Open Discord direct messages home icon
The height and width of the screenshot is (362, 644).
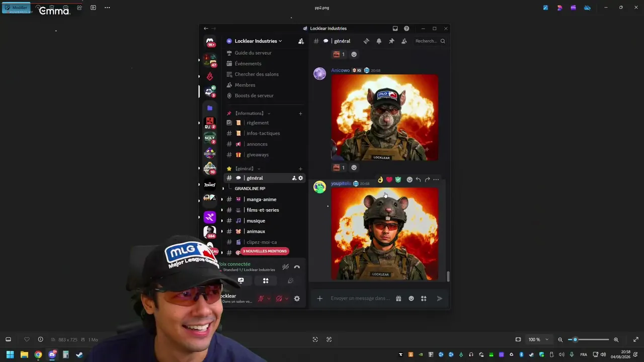click(x=210, y=41)
